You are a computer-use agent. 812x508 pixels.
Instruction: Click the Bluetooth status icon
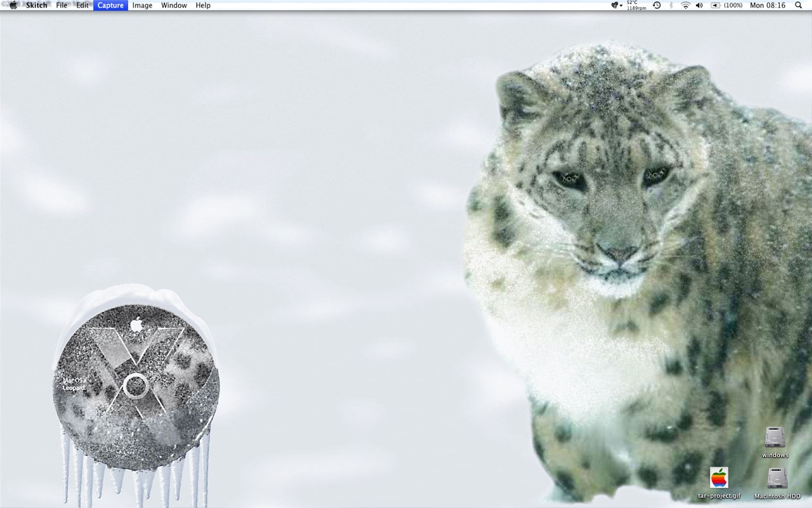671,5
